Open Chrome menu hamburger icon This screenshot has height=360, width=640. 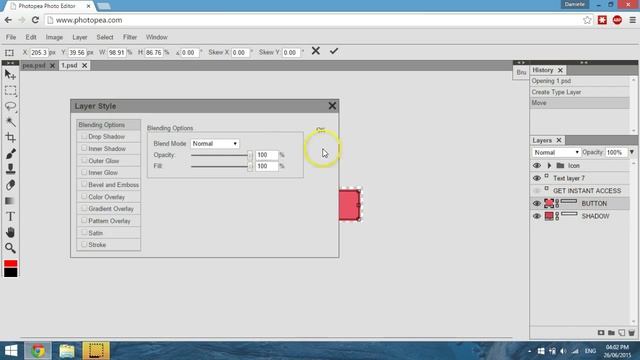pyautogui.click(x=632, y=20)
